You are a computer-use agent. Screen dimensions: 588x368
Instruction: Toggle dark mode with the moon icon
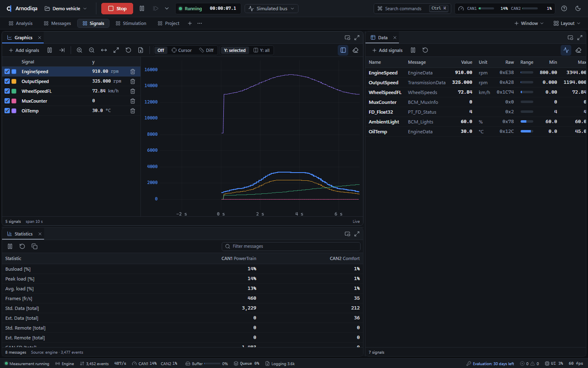578,9
